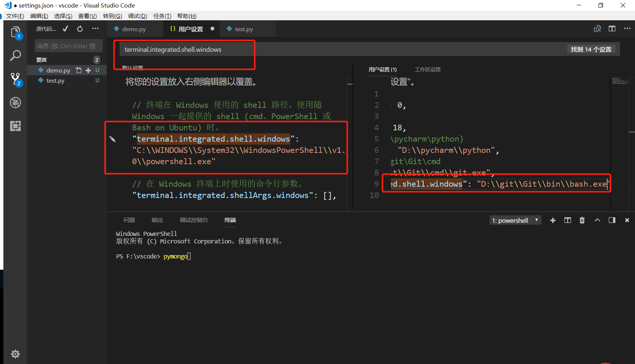
Task: Open the 选择 Selection menu
Action: [x=63, y=16]
